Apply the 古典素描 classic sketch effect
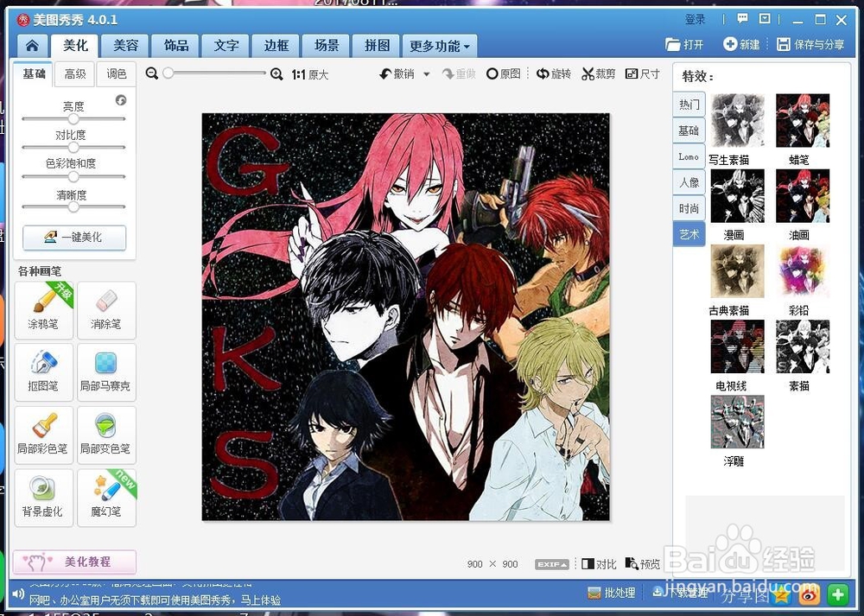864x616 pixels. pyautogui.click(x=737, y=271)
